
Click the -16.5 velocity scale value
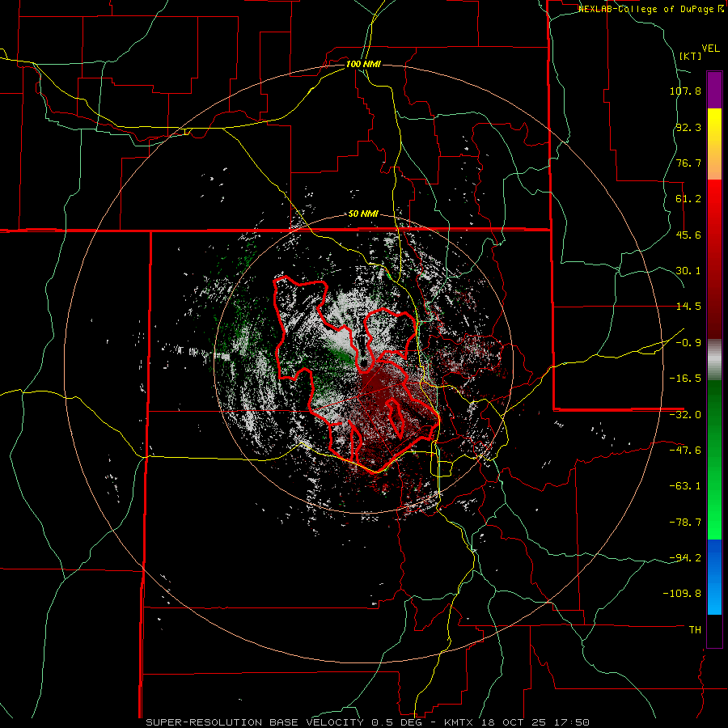(685, 379)
